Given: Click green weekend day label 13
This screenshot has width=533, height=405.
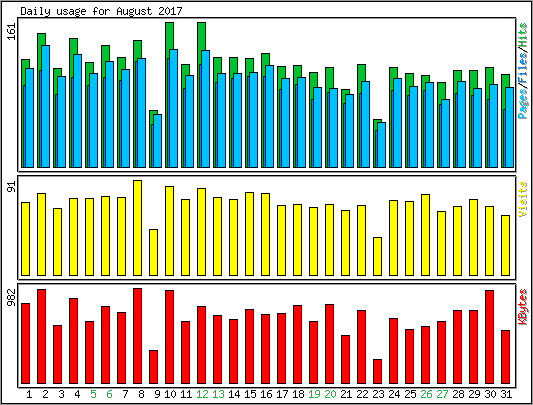Looking at the screenshot, I should [x=218, y=394].
